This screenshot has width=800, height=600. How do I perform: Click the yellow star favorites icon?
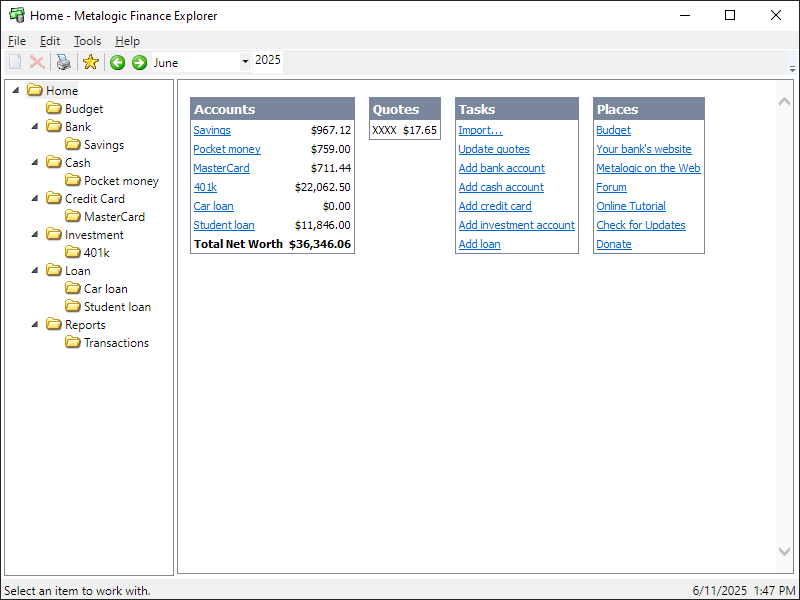(x=91, y=62)
